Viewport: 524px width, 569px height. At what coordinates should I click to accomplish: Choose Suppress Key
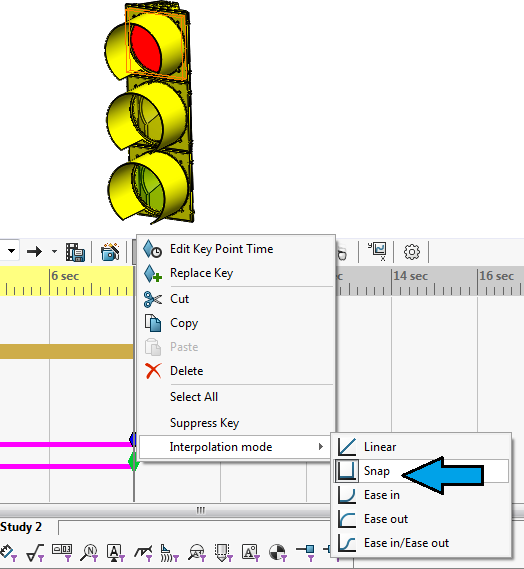pos(236,423)
